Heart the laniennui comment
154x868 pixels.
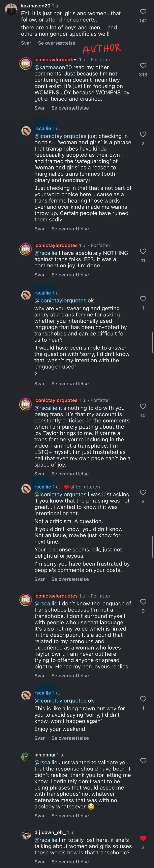pos(143,761)
